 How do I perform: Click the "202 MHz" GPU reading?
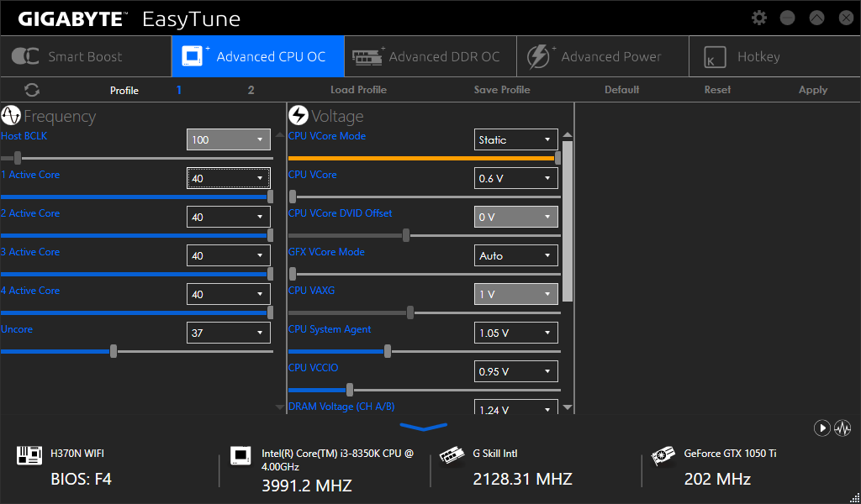(x=717, y=479)
